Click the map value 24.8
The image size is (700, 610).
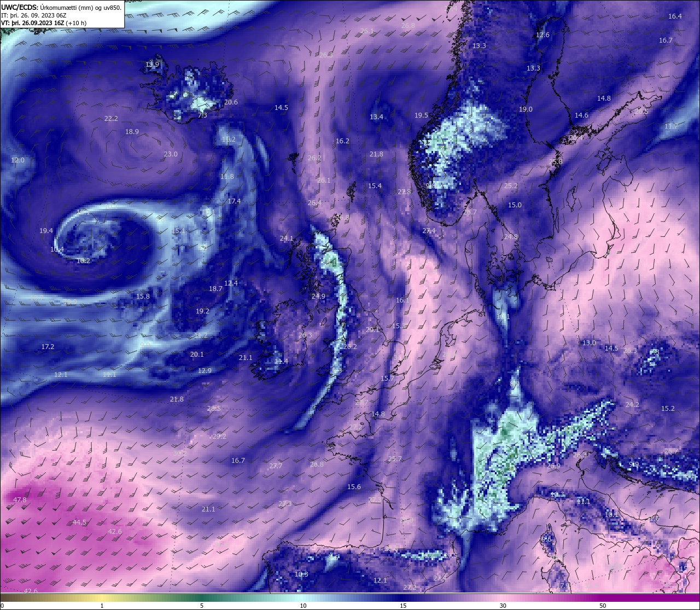click(x=511, y=237)
